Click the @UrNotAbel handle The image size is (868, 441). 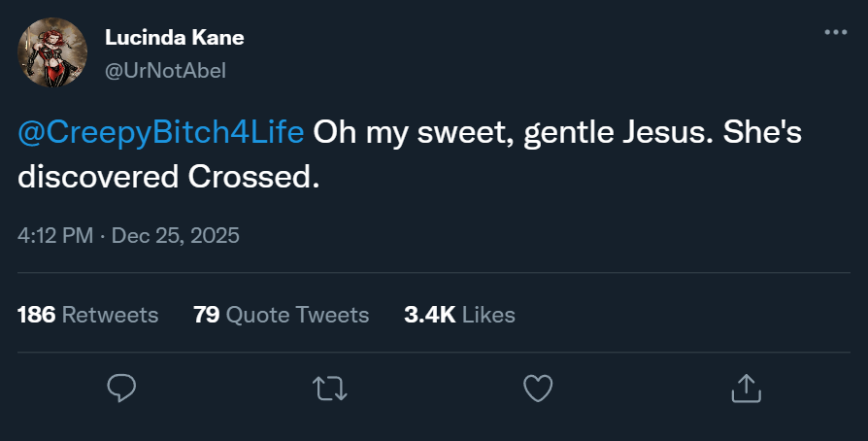164,70
